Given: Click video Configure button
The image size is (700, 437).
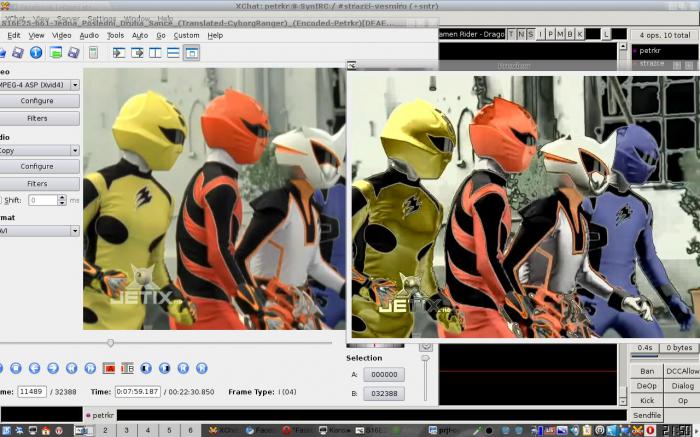Looking at the screenshot, I should pyautogui.click(x=39, y=101).
